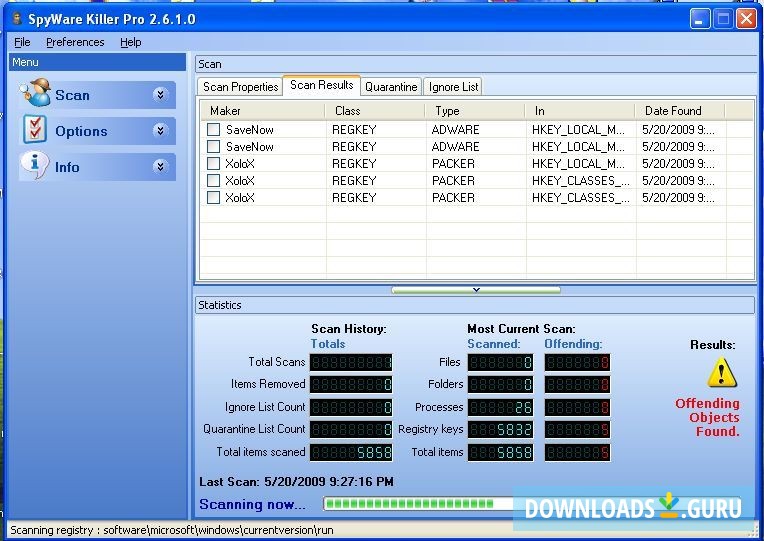This screenshot has width=764, height=541.
Task: Click the Last Scan date text
Action: click(296, 482)
